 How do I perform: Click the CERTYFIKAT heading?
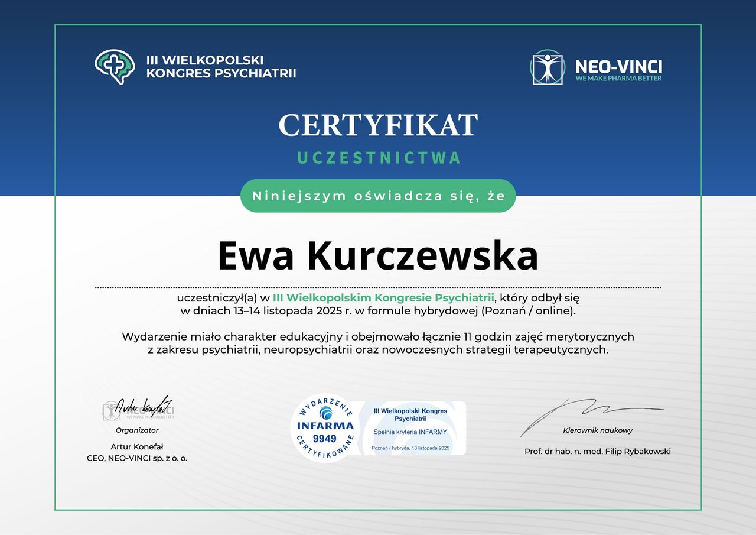(x=378, y=125)
